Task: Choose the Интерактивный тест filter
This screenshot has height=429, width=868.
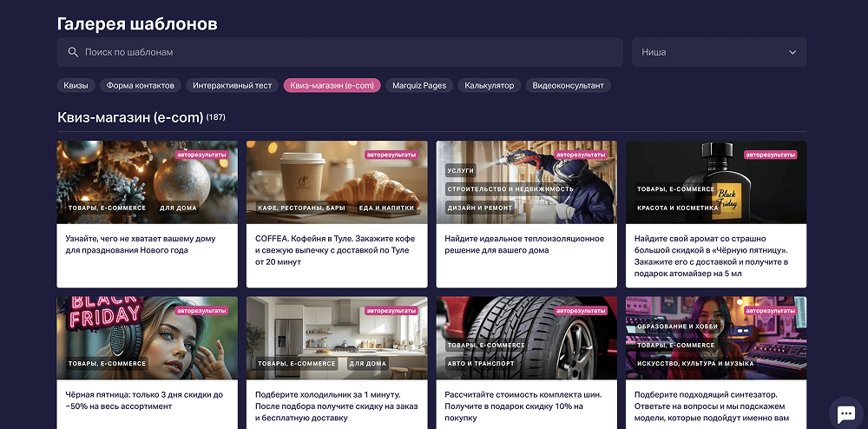Action: [233, 85]
